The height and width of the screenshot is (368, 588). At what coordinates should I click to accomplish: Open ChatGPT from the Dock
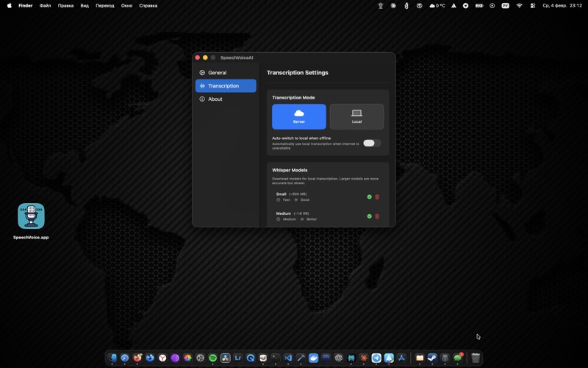(339, 358)
